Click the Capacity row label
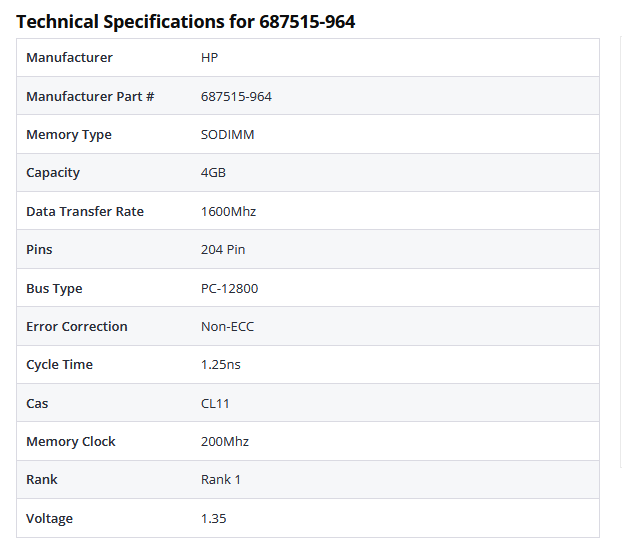This screenshot has width=622, height=557. (x=53, y=173)
